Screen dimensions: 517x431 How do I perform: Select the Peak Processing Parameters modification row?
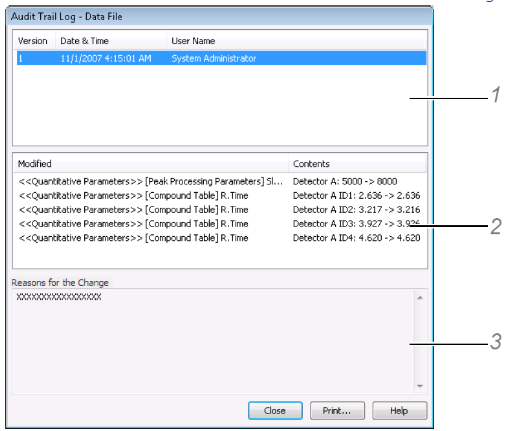(220, 181)
